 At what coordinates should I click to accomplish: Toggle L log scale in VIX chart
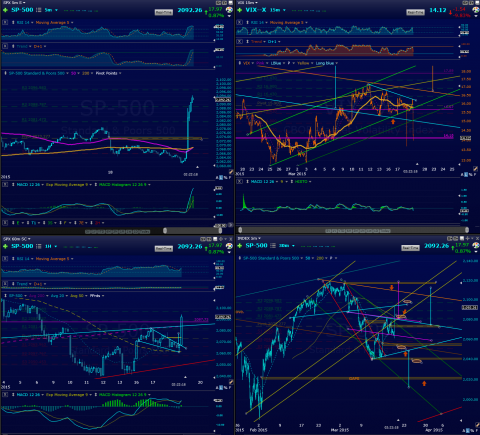click(x=466, y=175)
